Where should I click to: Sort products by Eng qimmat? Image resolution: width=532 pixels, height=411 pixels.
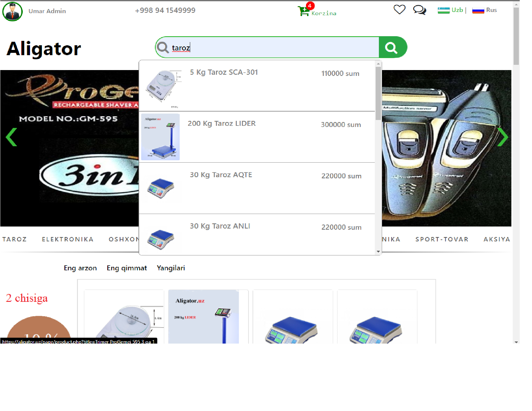[127, 268]
